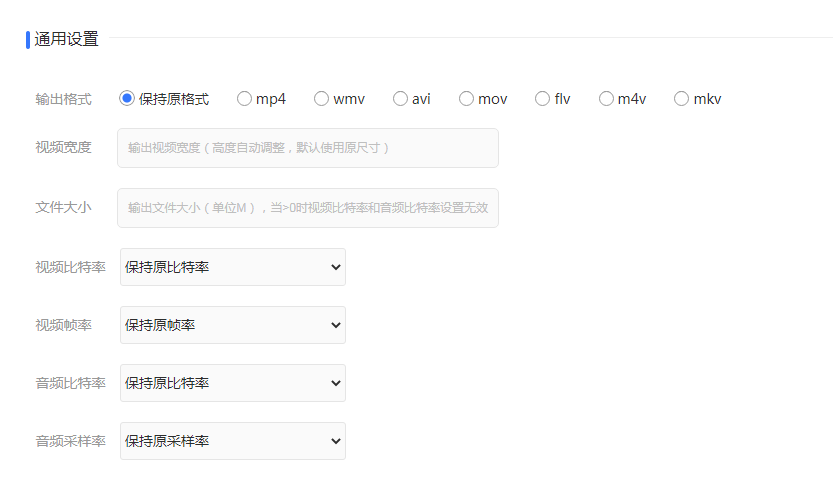833x483 pixels.
Task: Click the 输出格式 label
Action: coord(63,99)
